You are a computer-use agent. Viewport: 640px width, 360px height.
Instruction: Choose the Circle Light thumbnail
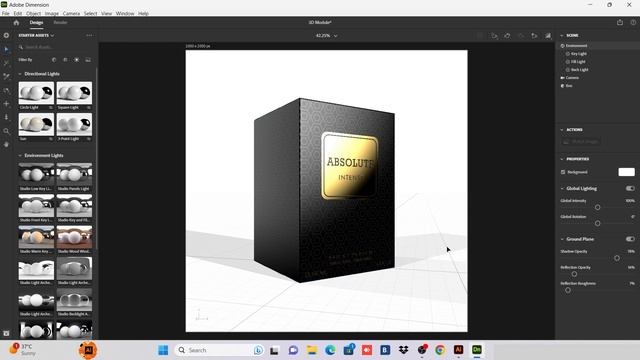pos(36,93)
